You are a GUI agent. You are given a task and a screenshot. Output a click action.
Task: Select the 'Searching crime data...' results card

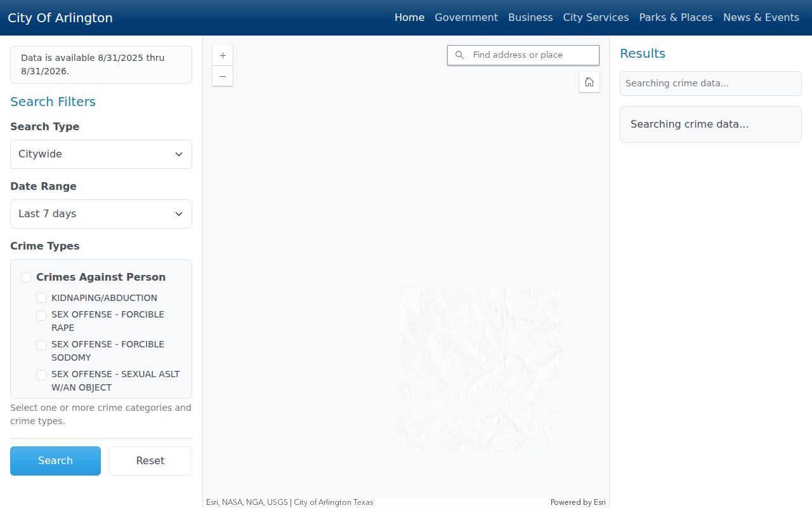point(710,124)
